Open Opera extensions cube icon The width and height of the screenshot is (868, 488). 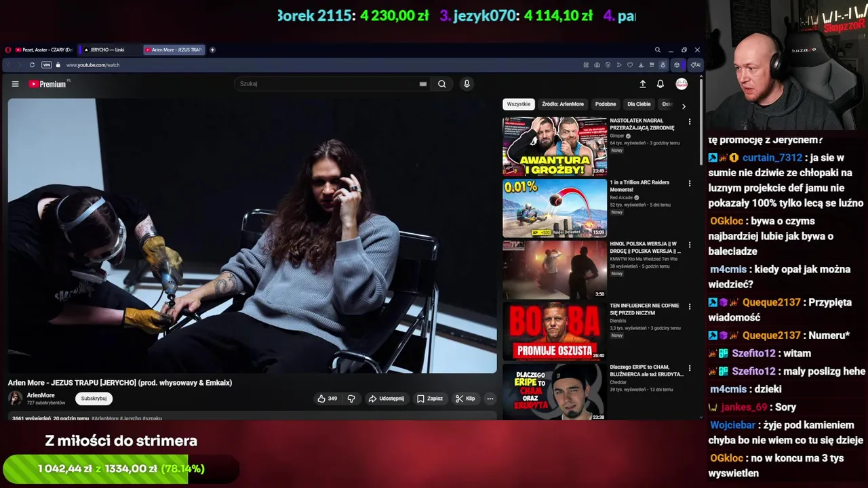tap(676, 65)
